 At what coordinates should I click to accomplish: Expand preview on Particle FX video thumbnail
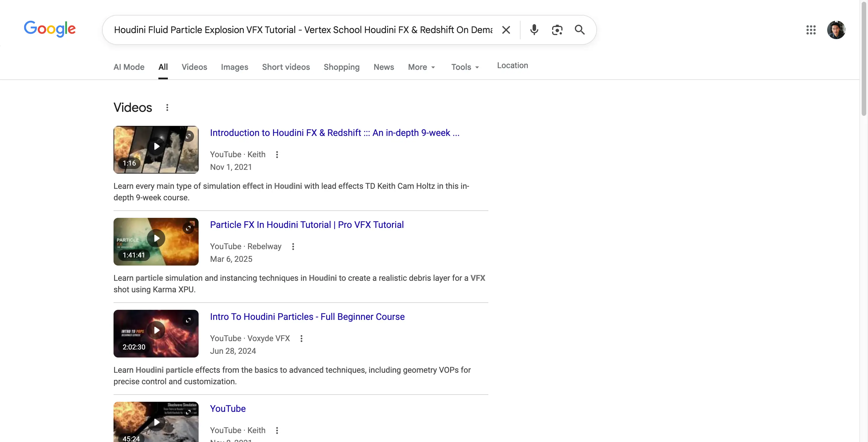point(188,228)
